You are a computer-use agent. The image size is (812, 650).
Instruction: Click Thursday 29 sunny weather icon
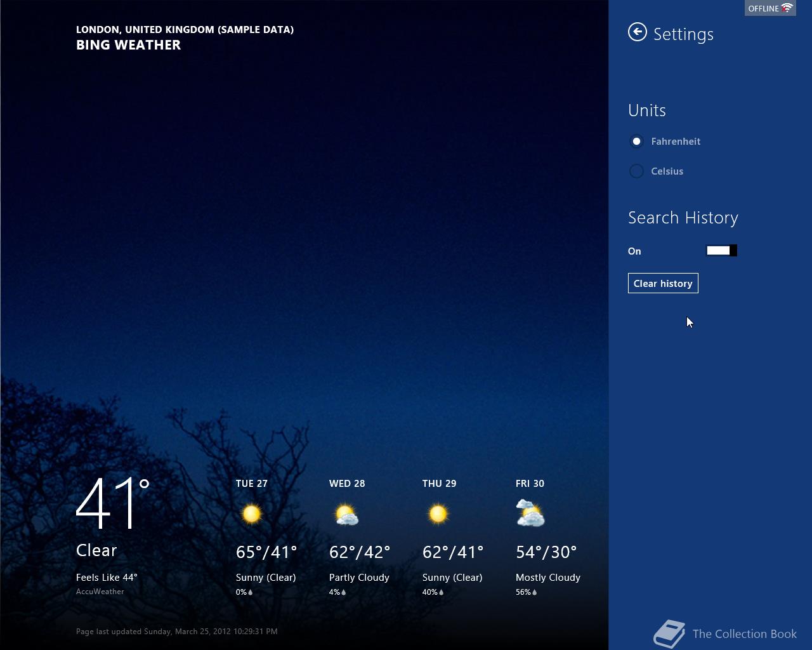pos(438,514)
